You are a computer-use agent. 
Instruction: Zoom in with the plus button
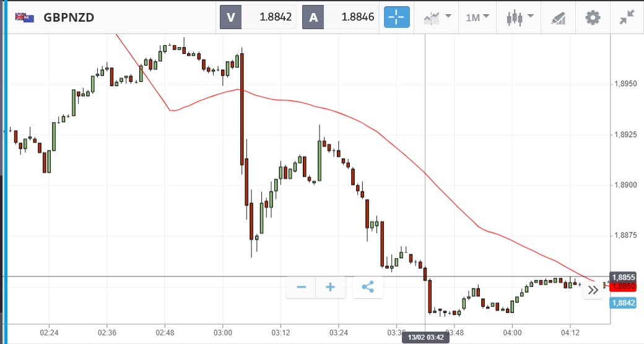point(331,287)
